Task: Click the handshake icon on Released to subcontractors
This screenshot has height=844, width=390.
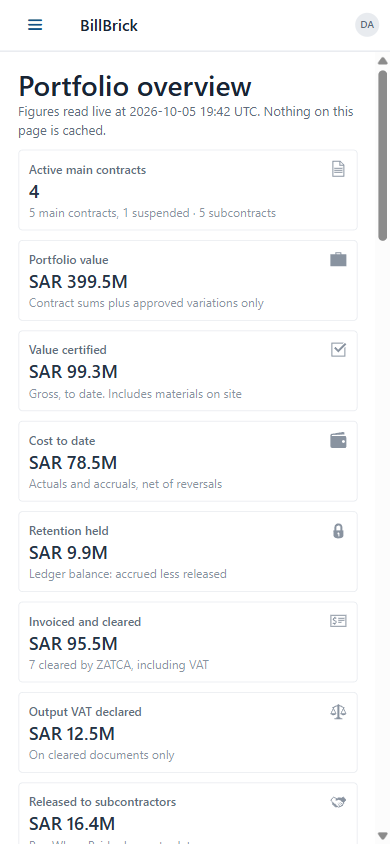Action: point(338,802)
